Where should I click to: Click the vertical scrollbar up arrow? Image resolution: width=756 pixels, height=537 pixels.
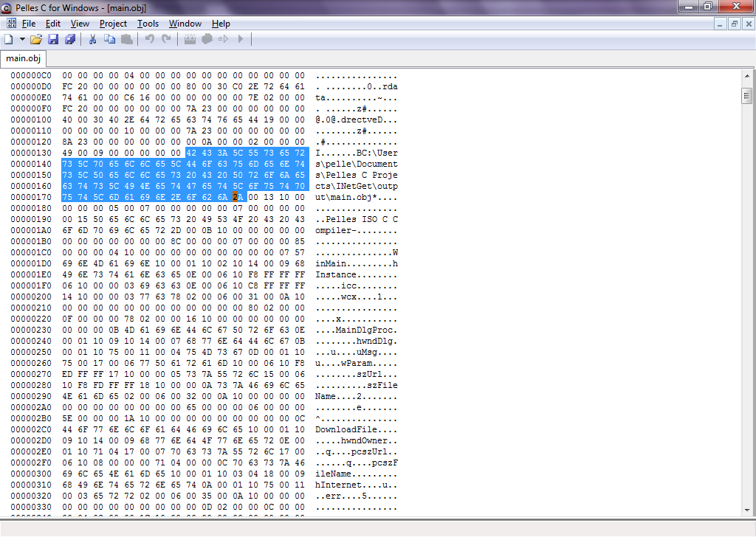coord(747,76)
